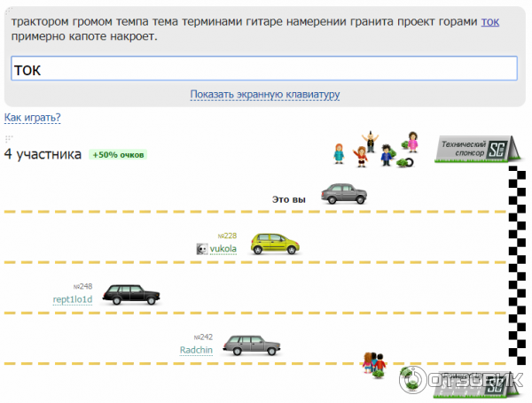Open Radchin's player profile link
The image size is (532, 403).
coord(196,351)
